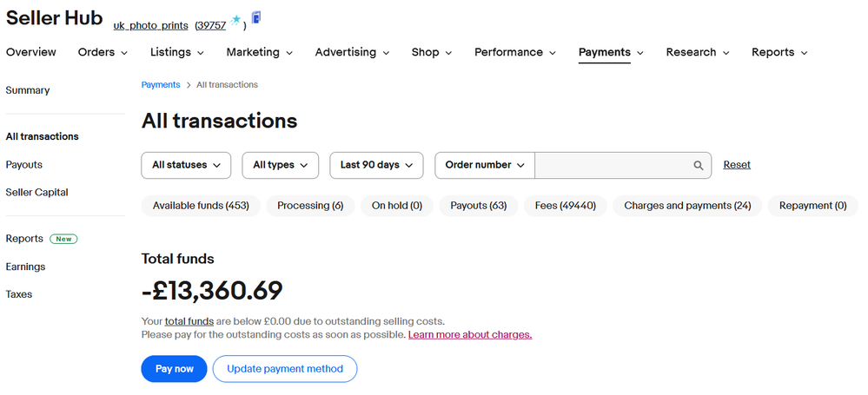Open the Performance menu

coord(515,52)
